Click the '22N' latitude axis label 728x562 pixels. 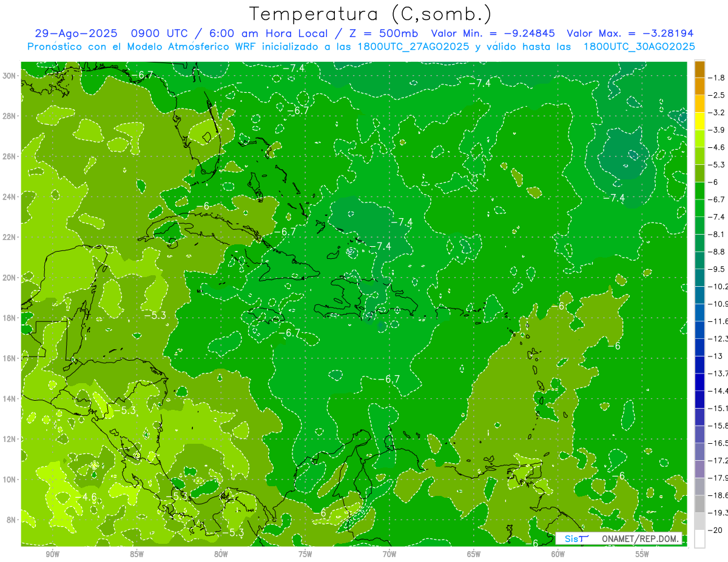9,237
